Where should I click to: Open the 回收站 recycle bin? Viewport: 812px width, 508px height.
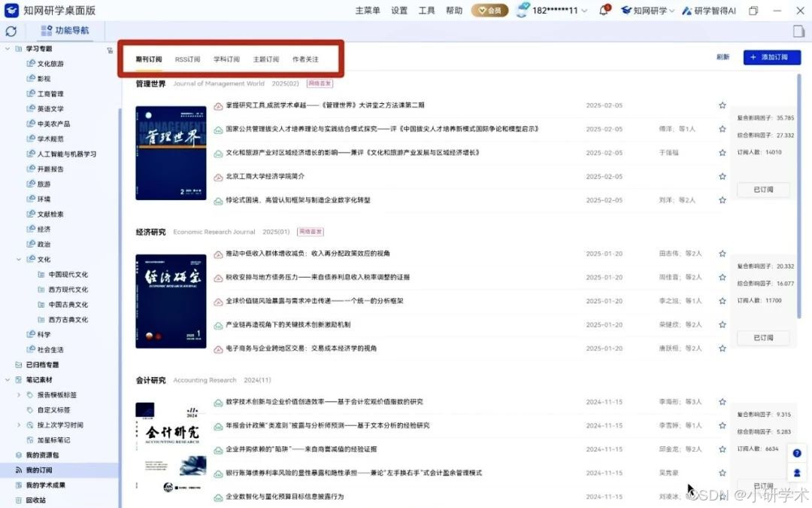coord(36,500)
